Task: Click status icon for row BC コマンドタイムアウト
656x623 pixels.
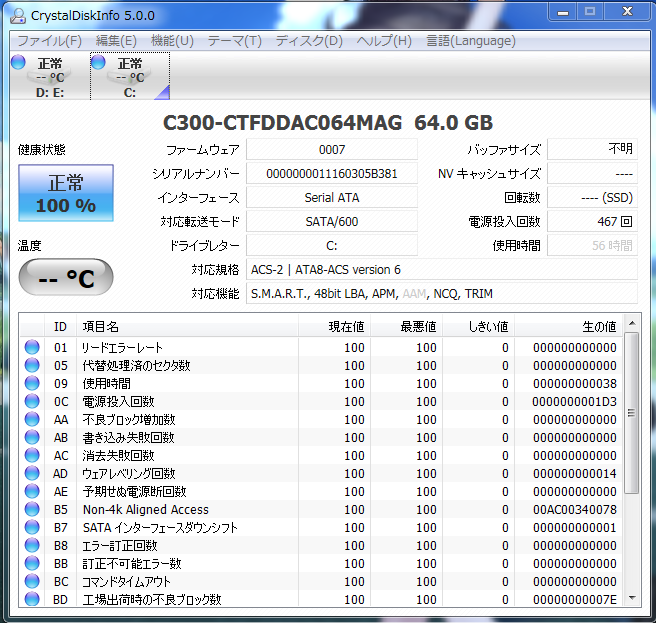Action: point(32,581)
